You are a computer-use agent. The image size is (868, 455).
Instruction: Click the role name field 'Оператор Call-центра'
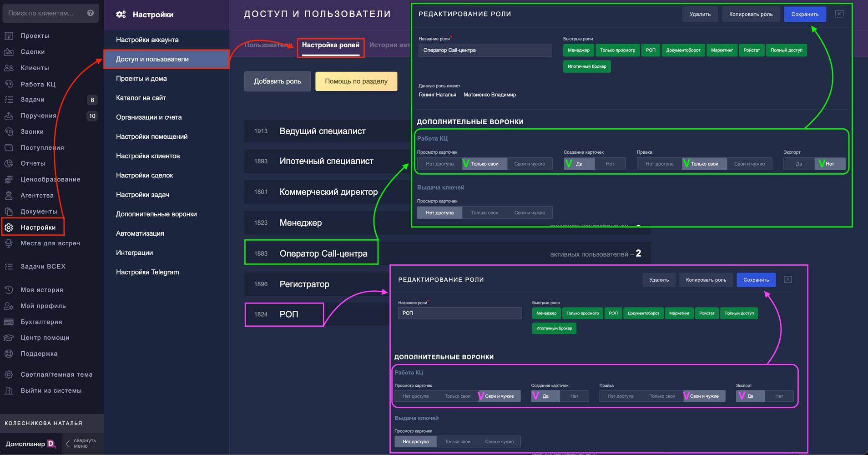pos(485,50)
